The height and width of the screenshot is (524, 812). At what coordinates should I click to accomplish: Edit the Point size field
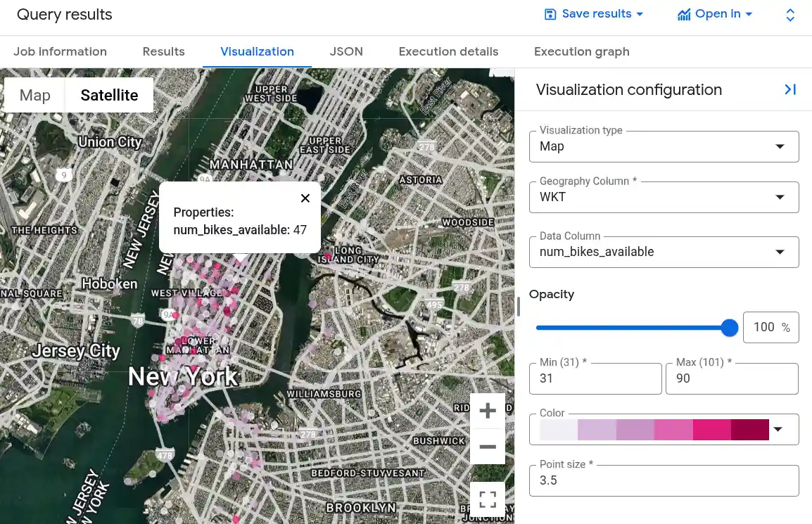coord(664,480)
